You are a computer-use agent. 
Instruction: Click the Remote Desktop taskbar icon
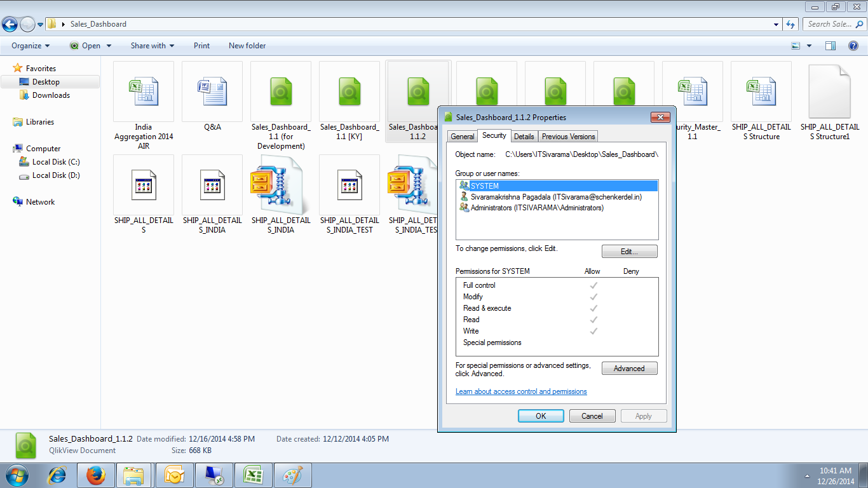click(x=214, y=475)
